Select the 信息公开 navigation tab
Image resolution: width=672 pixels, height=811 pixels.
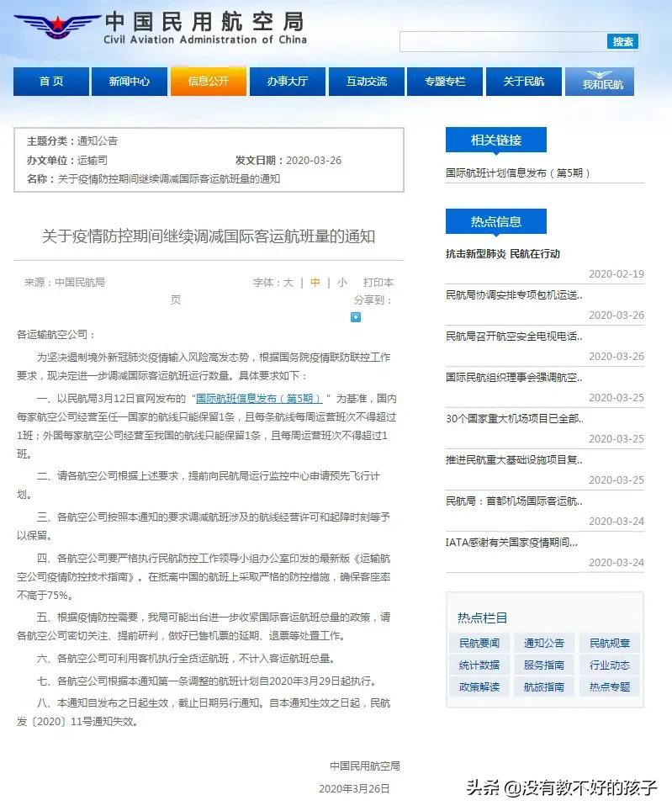pos(209,82)
